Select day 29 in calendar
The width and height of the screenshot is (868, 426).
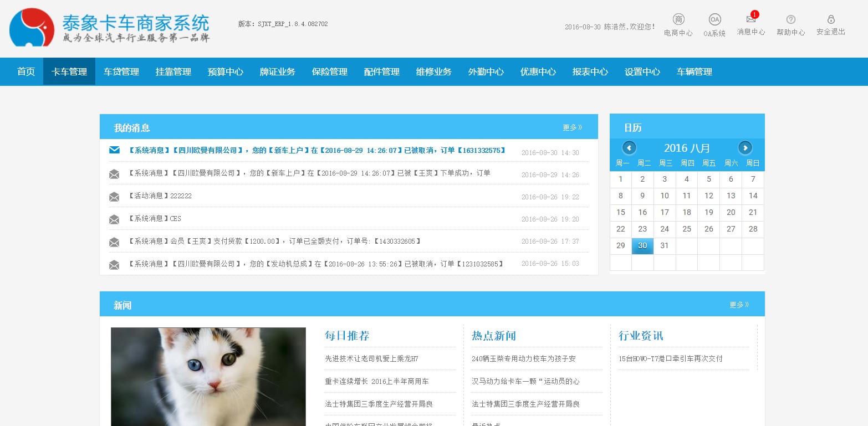pyautogui.click(x=621, y=245)
